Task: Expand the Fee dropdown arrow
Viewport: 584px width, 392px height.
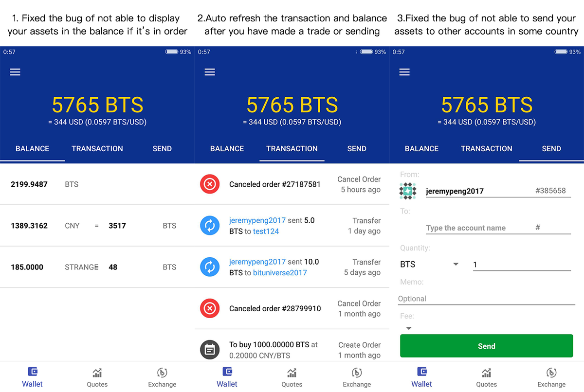Action: click(x=409, y=328)
